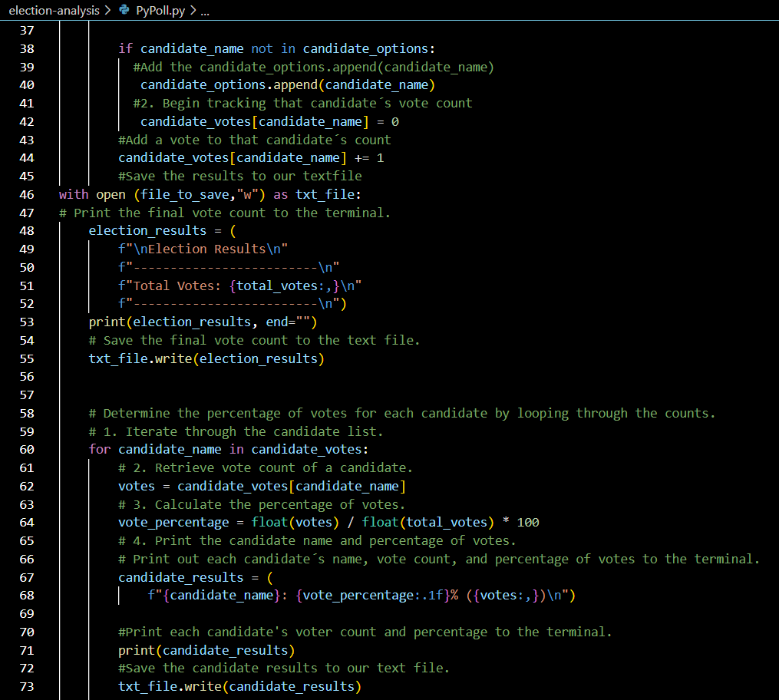The image size is (779, 700).
Task: Click '# 4. Print the candidate name' comment
Action: tap(317, 541)
